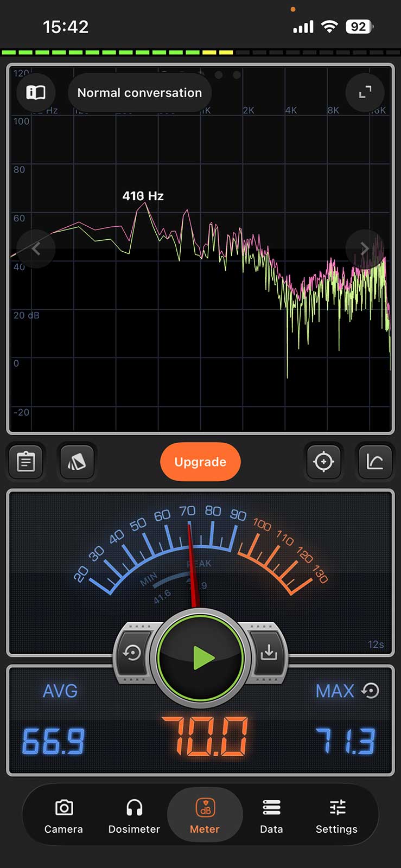Open the Settings tab

(336, 816)
